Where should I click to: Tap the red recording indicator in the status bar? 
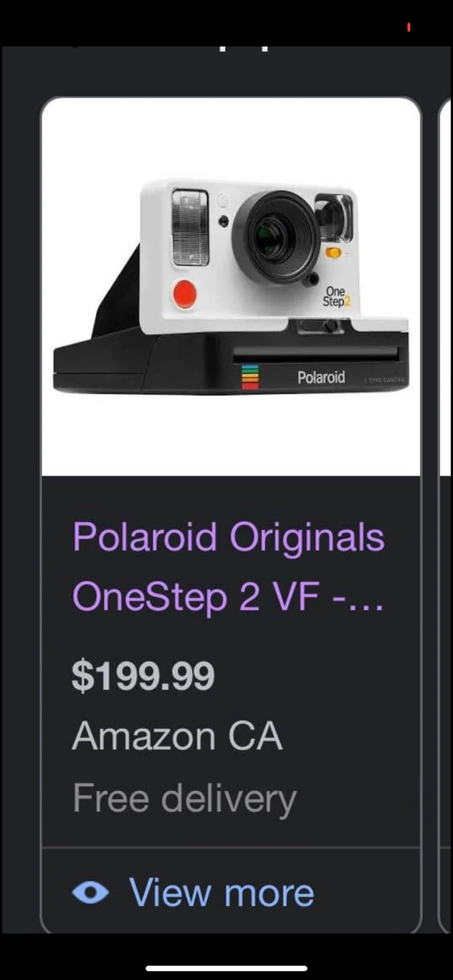pyautogui.click(x=409, y=27)
